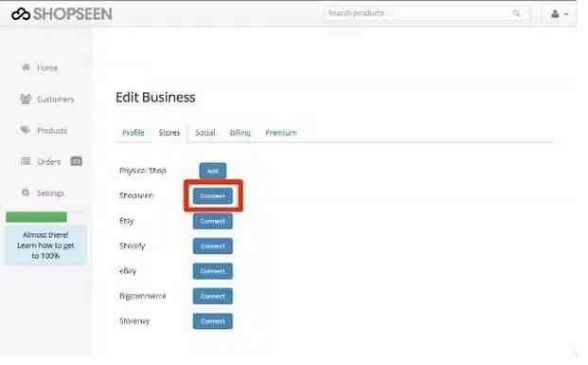
Task: Click the Home sidebar icon
Action: pos(26,67)
